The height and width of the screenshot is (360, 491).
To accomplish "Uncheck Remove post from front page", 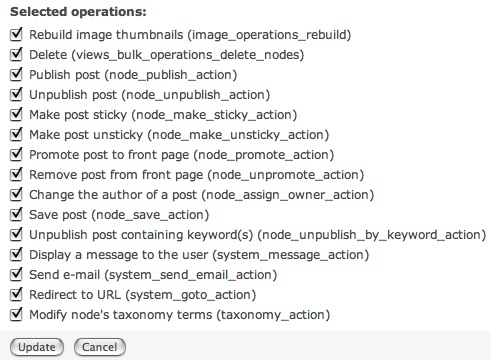I will pyautogui.click(x=16, y=175).
